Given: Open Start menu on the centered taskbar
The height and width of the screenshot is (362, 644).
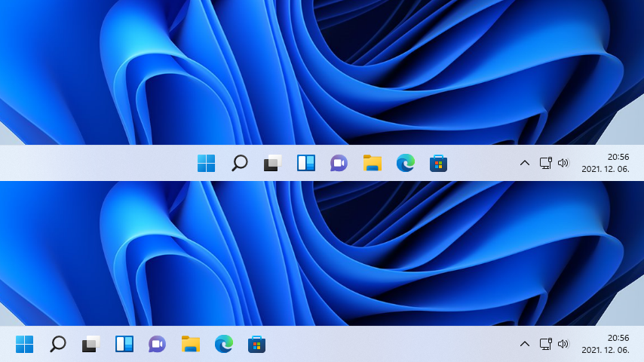Looking at the screenshot, I should (206, 163).
